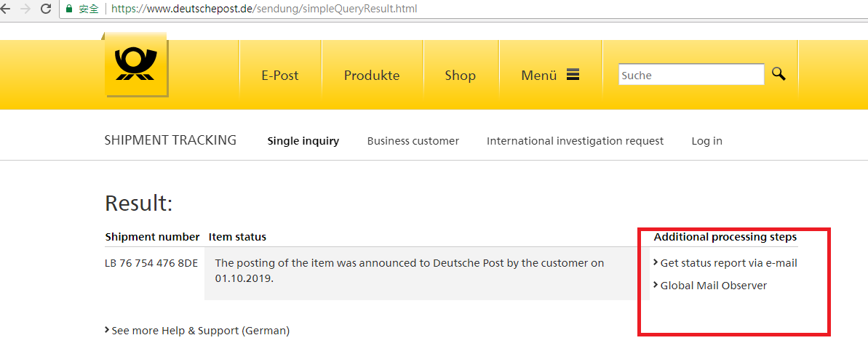Click the Deutsche Post horn logo

click(x=135, y=65)
